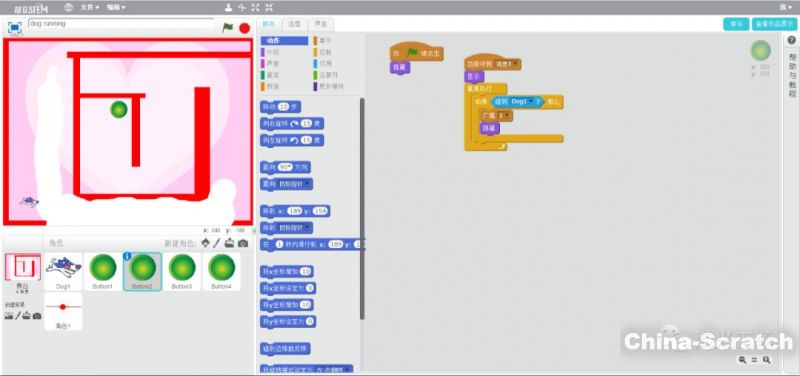Open the 编辑 (Edit) dropdown menu
Viewport: 800px width, 376px height.
116,8
